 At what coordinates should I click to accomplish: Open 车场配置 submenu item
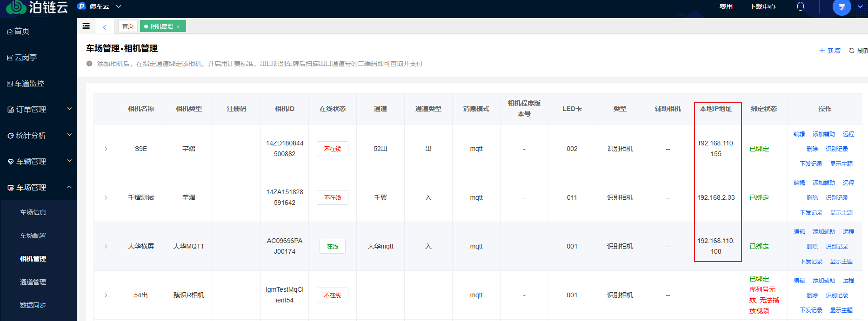tap(33, 236)
